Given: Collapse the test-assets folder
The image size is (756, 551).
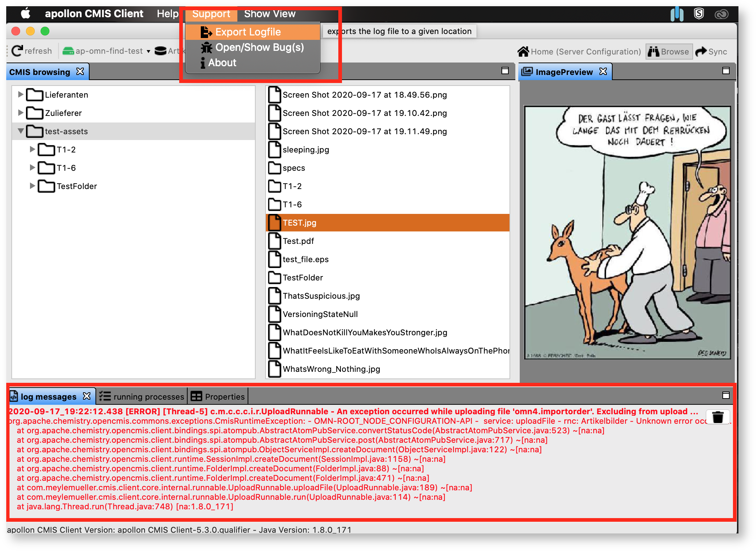Looking at the screenshot, I should pos(20,131).
